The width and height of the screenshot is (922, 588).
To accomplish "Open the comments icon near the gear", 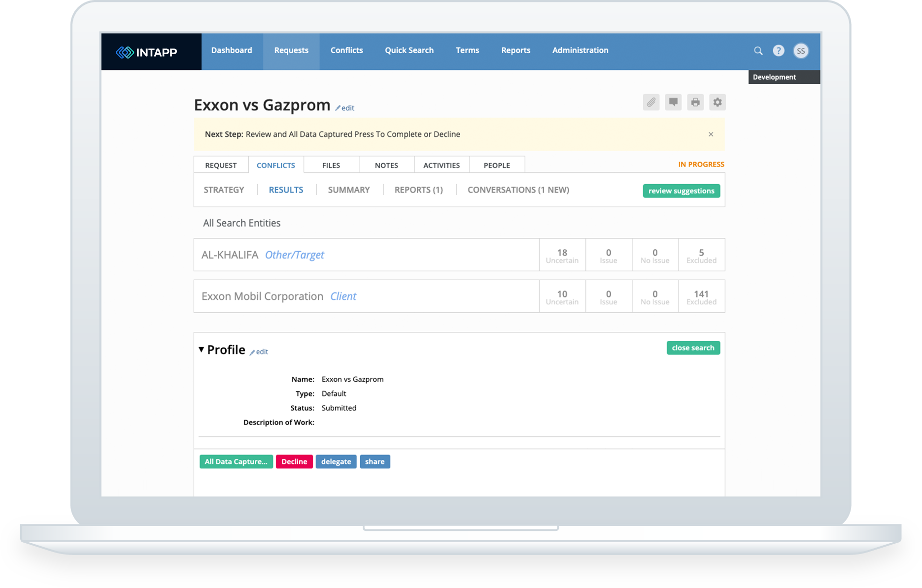I will point(673,102).
